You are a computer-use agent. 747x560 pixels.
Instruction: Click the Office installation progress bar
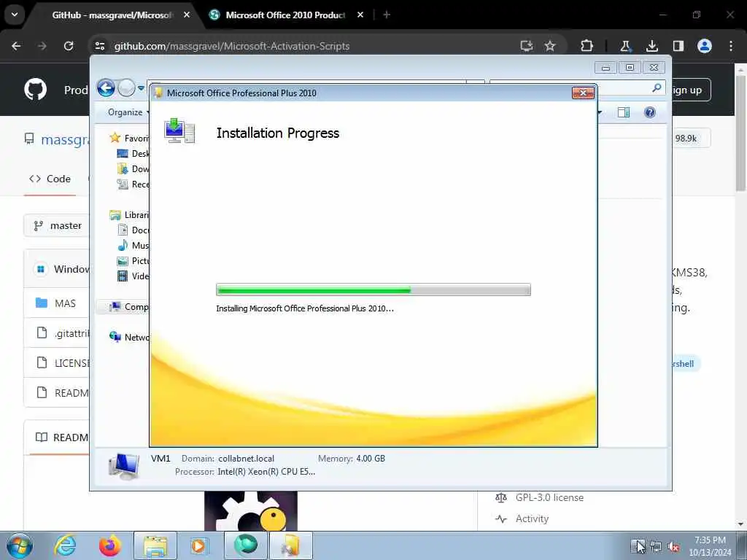click(373, 289)
